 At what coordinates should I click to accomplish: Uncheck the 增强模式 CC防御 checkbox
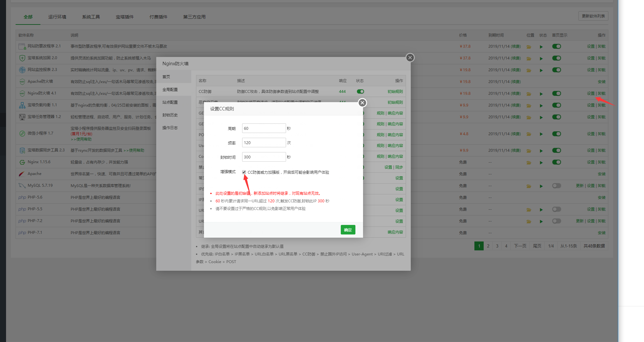pyautogui.click(x=244, y=172)
